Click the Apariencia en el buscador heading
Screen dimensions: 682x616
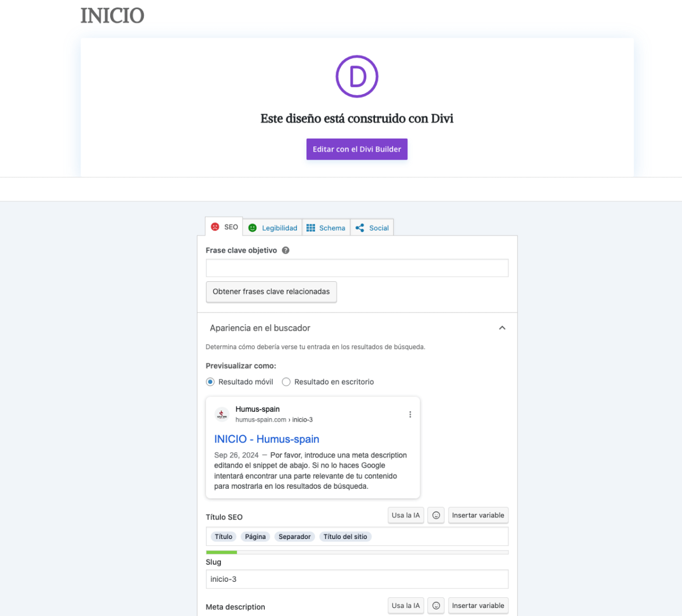(260, 328)
